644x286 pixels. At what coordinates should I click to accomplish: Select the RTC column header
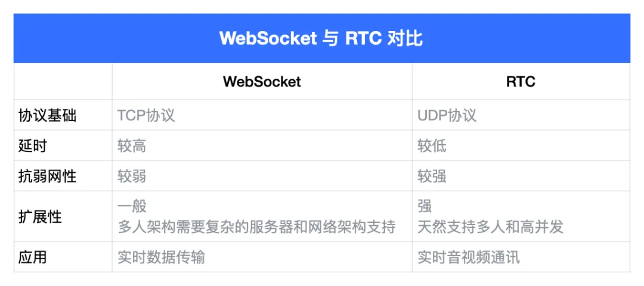tap(521, 82)
